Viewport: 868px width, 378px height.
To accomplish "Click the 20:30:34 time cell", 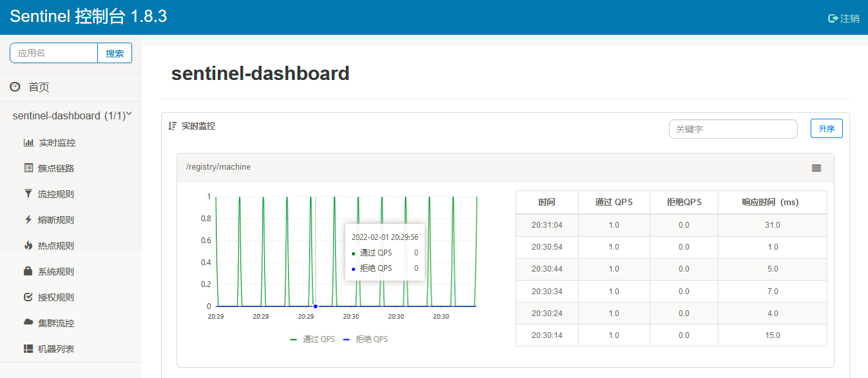I will [547, 292].
